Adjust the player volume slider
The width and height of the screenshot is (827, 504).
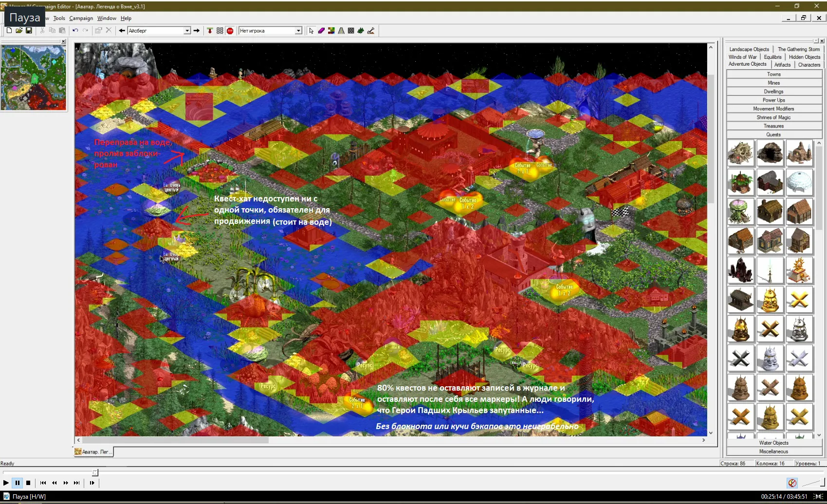[813, 483]
